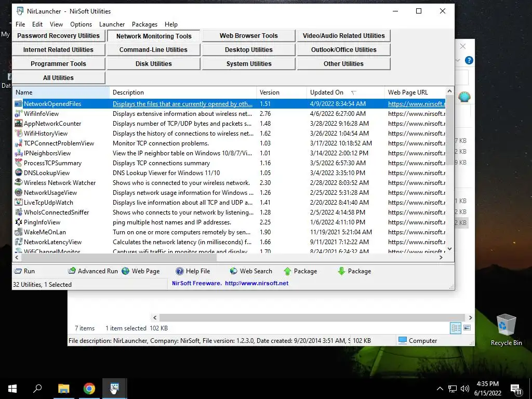Sort list by Version column
The width and height of the screenshot is (532, 399).
[x=281, y=92]
